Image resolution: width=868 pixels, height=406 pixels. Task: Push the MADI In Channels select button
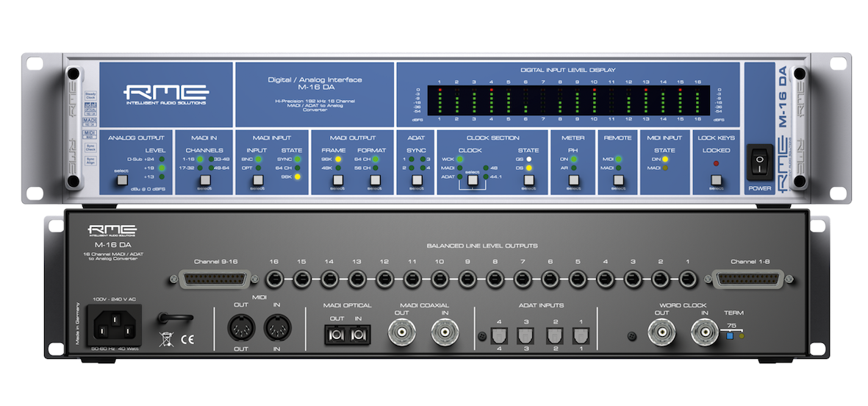[x=206, y=180]
